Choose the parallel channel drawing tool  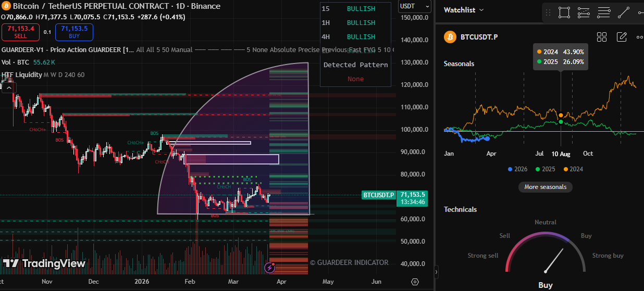584,12
